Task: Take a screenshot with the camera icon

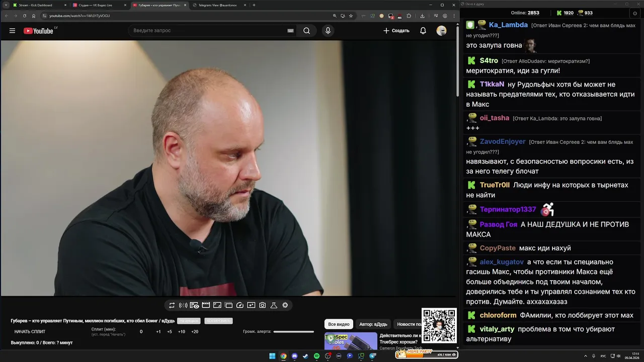Action: pos(263,305)
